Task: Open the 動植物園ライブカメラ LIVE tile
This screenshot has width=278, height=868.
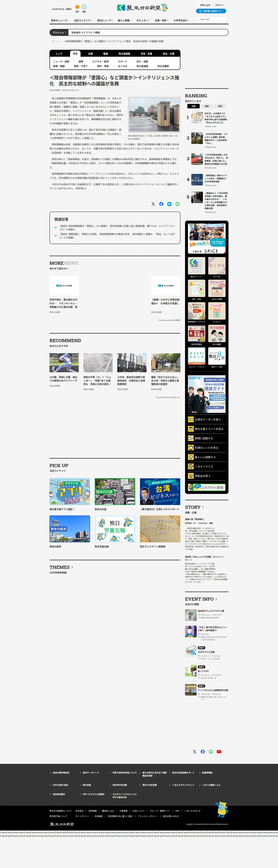Action: pos(197,311)
